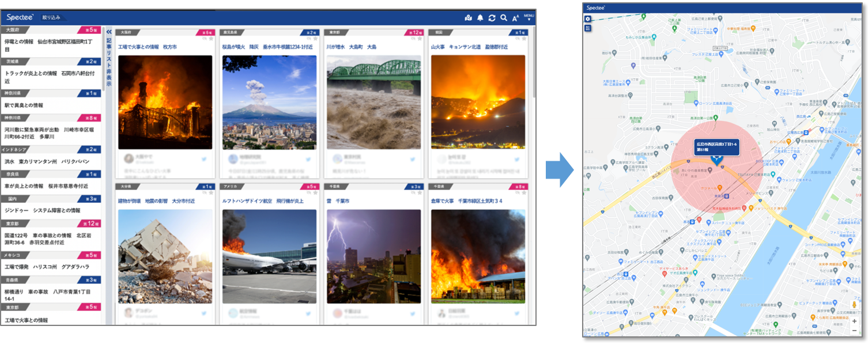Select list item トラックが炎上との情報 石岡市
The width and height of the screenshot is (868, 345).
point(51,77)
